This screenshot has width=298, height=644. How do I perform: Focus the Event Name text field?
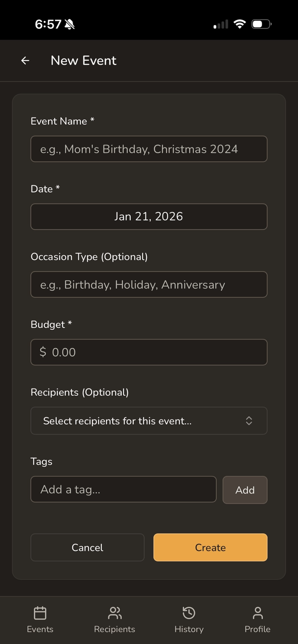click(x=149, y=149)
